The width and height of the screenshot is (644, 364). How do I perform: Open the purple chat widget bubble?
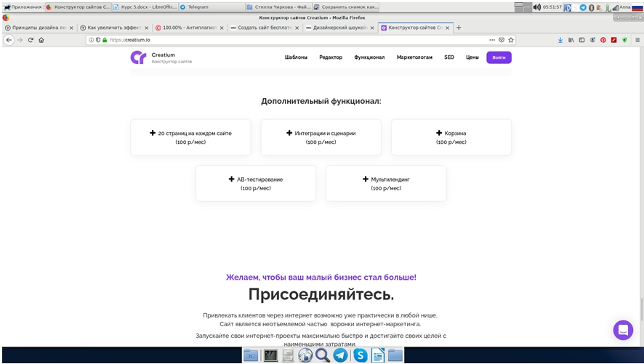pos(623,330)
